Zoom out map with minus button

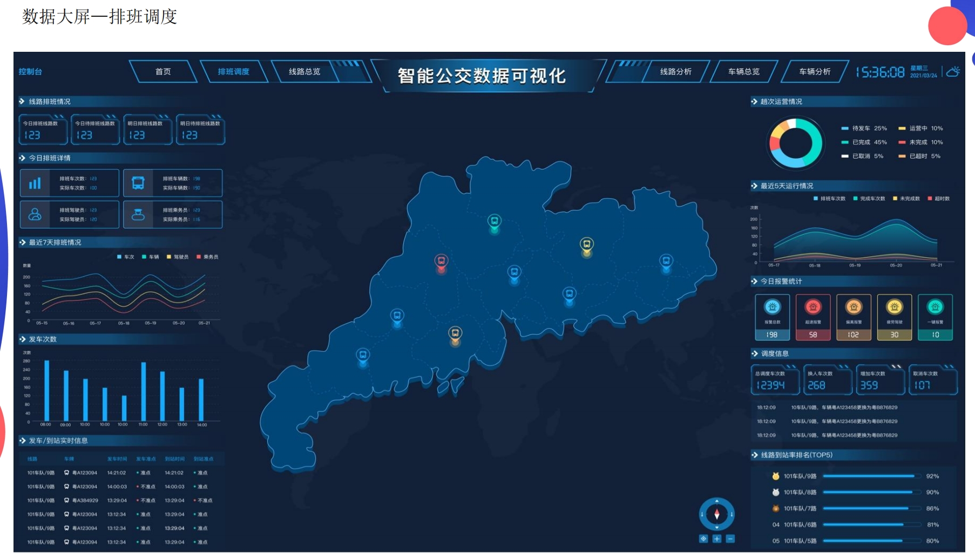click(x=730, y=538)
